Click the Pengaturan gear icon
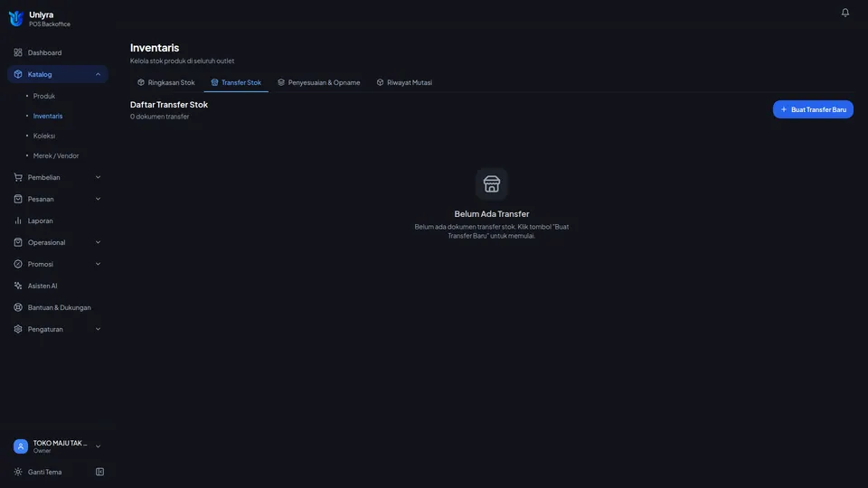The image size is (868, 488). pyautogui.click(x=18, y=329)
